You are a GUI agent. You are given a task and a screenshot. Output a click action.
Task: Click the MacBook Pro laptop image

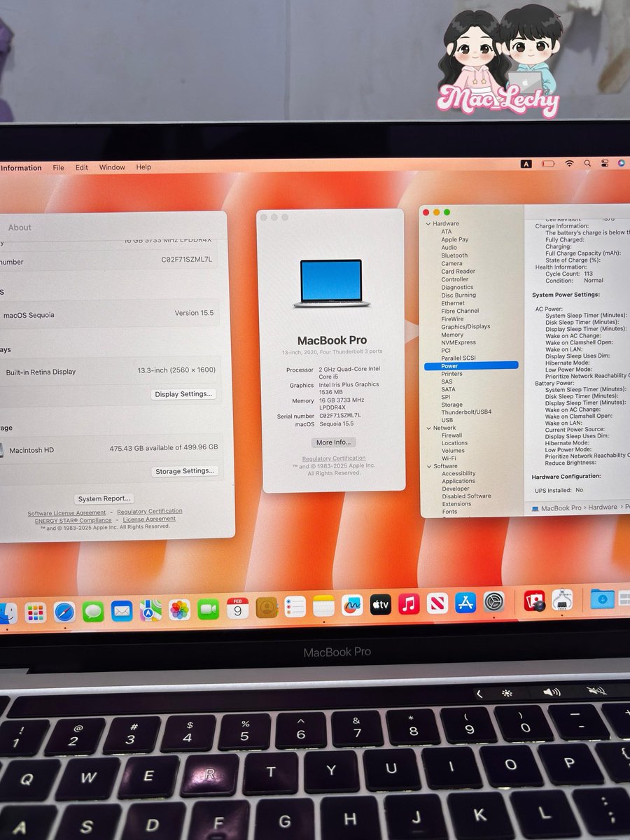point(332,283)
